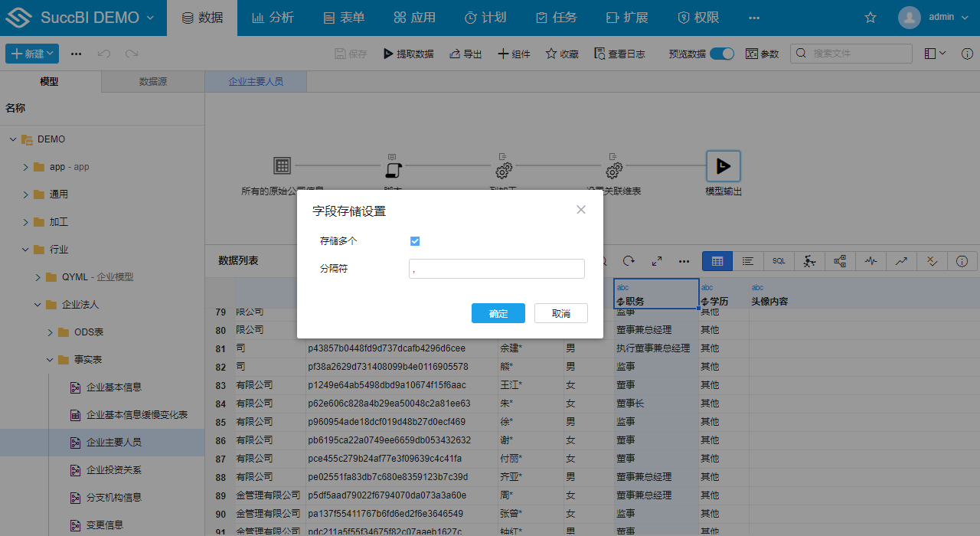
Task: Uncheck the 存储多个 checkbox
Action: click(x=414, y=240)
